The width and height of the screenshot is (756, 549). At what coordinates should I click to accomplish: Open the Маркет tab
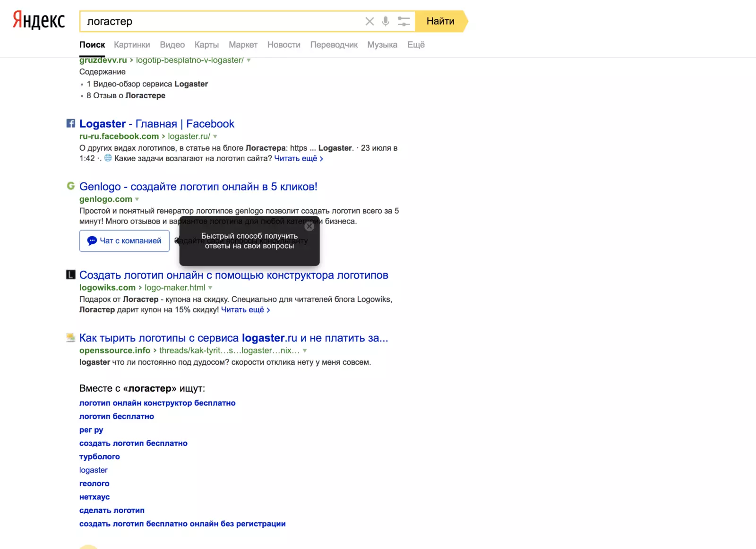[x=243, y=45]
